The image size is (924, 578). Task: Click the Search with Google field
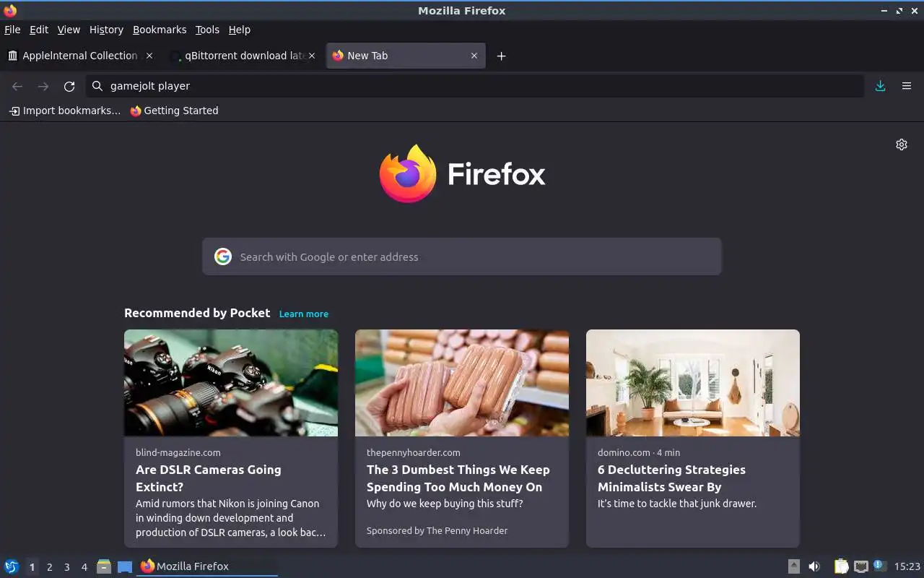(462, 256)
